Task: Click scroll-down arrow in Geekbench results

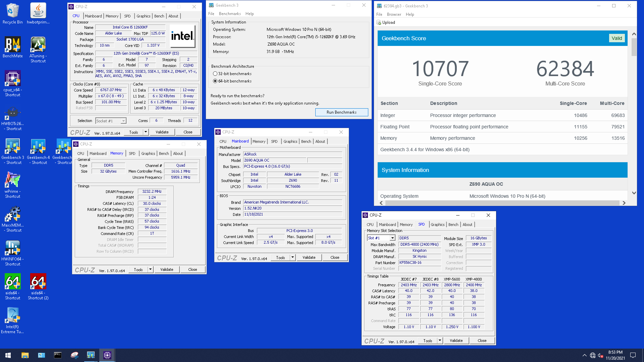Action: [634, 193]
